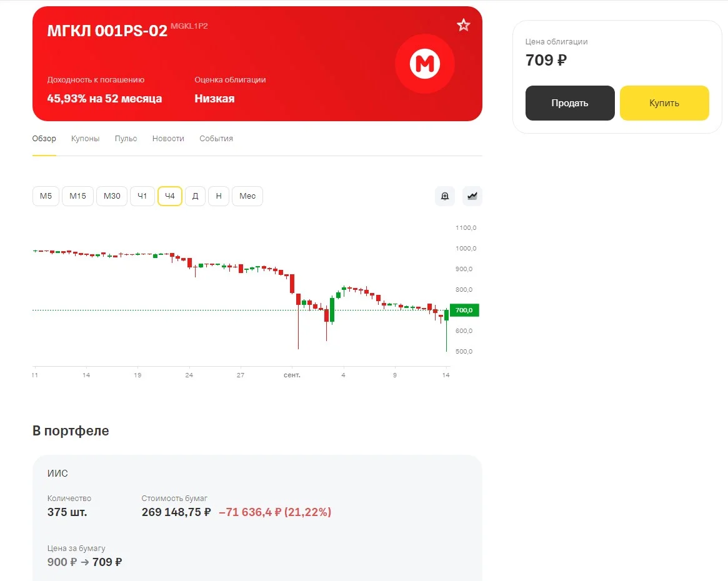
Task: Select the M30 timeframe
Action: (x=112, y=196)
